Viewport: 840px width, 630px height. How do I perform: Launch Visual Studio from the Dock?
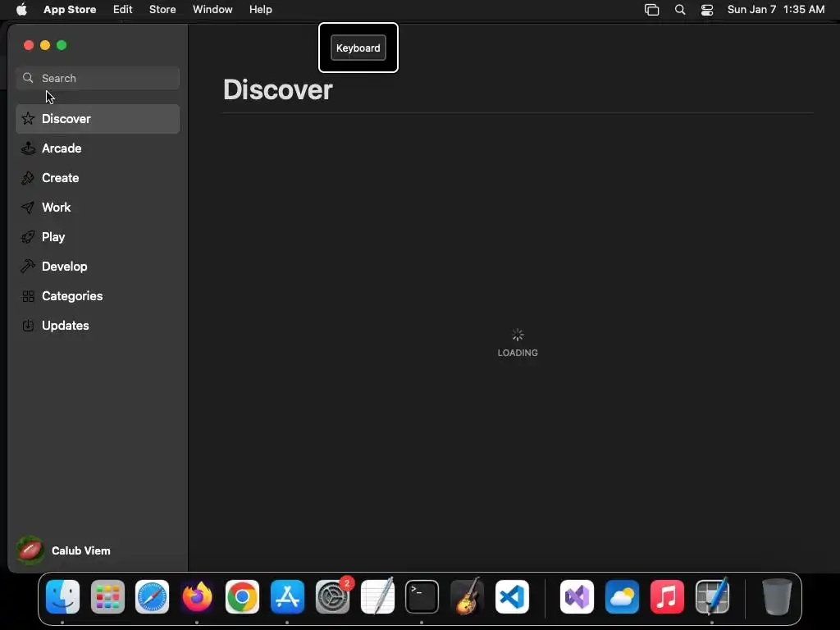click(x=577, y=597)
